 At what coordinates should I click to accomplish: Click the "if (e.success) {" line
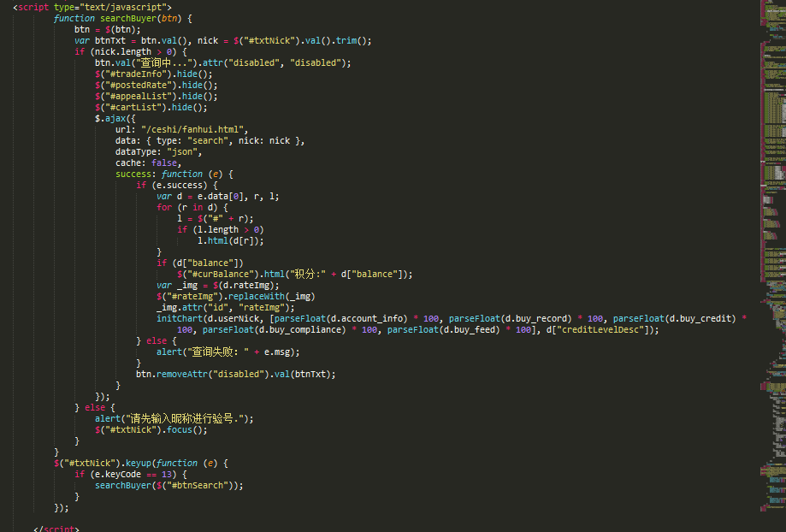[x=176, y=185]
